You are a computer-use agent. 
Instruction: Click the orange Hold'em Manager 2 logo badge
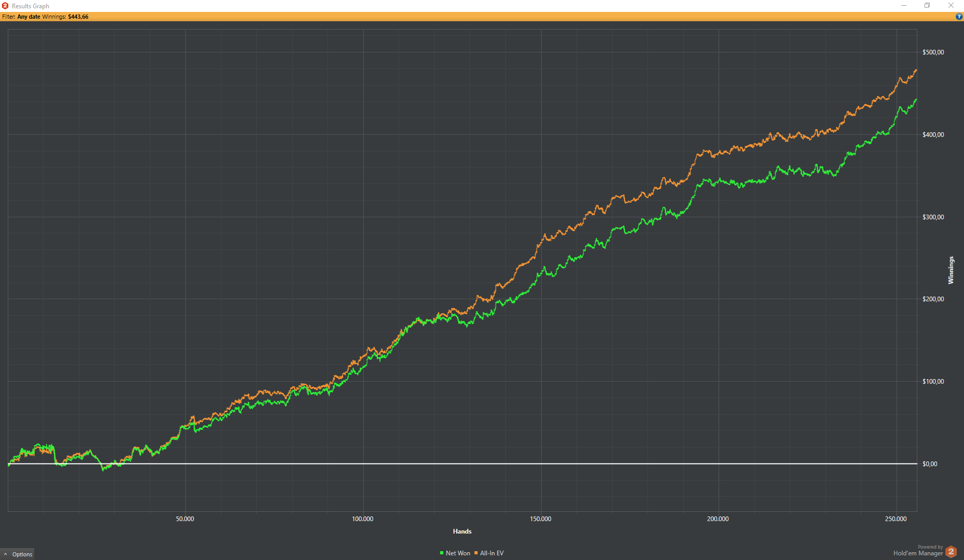951,552
